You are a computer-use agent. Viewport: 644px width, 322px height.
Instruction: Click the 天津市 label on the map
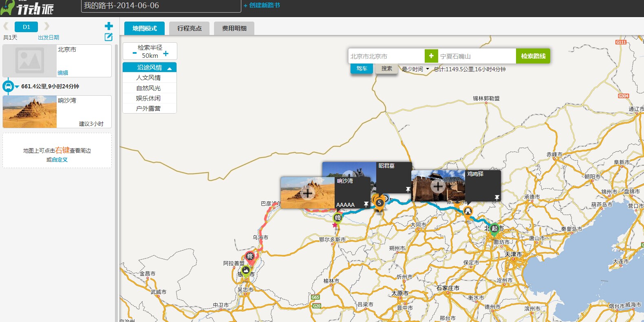click(513, 254)
